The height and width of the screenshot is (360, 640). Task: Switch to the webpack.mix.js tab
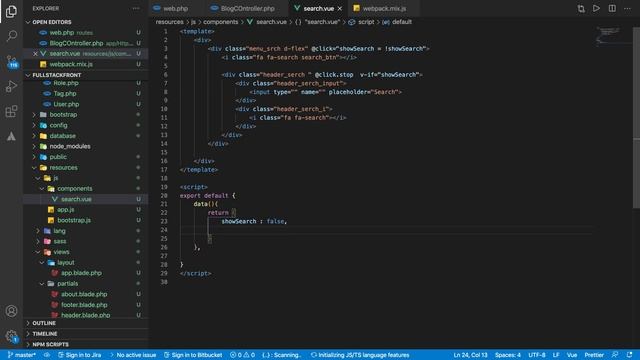384,9
